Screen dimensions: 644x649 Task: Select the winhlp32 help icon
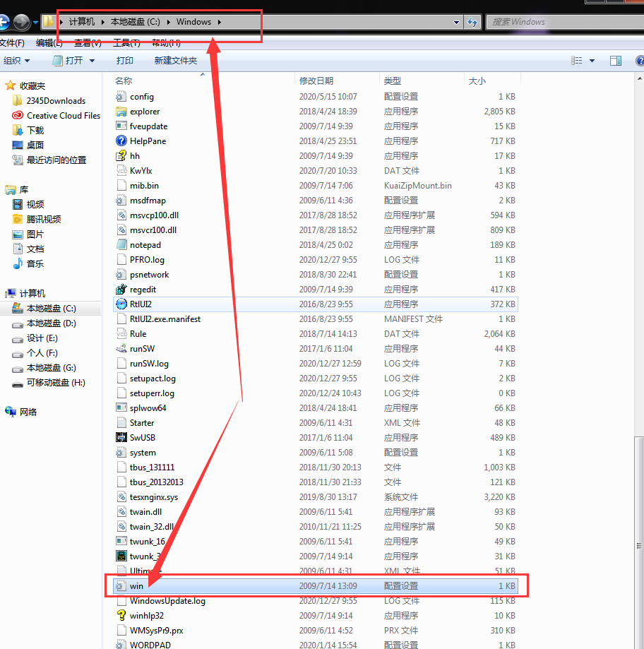121,616
